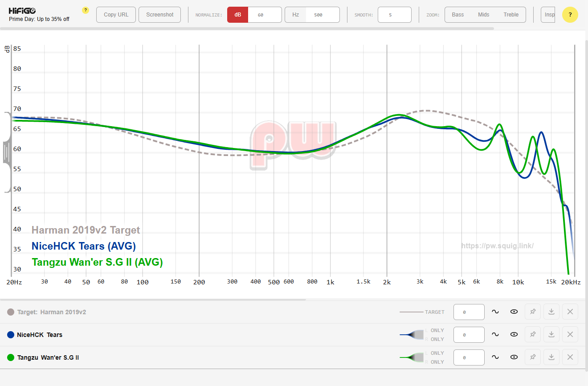Viewport: 588px width, 386px height.
Task: Click the NiceHCK Tears model name
Action: point(40,335)
